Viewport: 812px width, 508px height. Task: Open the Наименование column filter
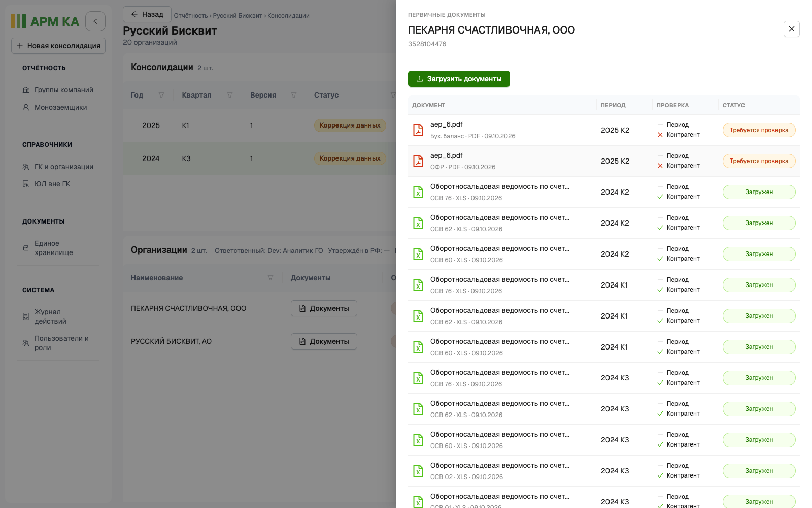[x=270, y=278]
